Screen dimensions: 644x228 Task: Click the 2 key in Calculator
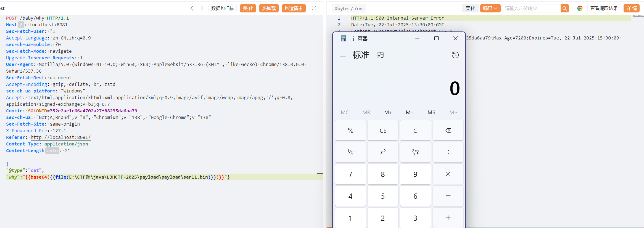pos(383,218)
